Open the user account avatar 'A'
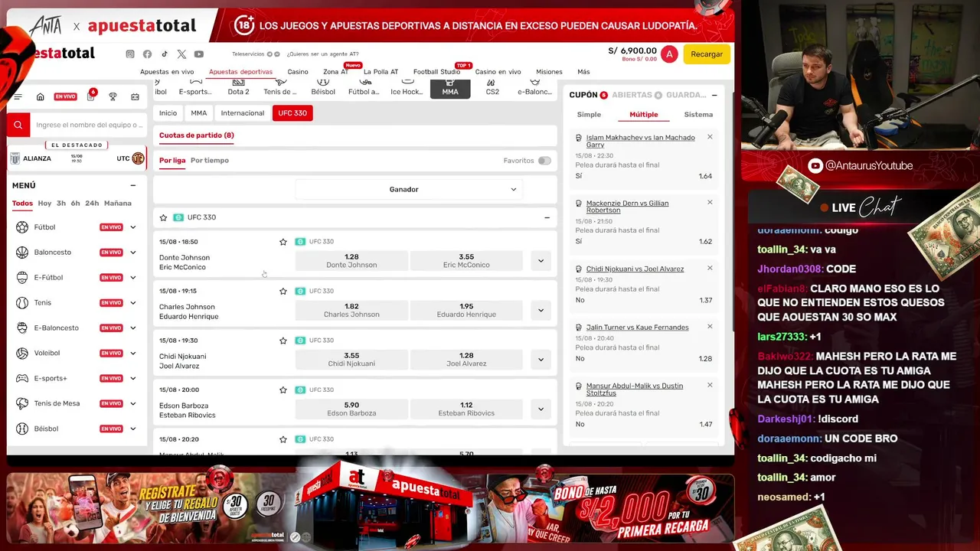This screenshot has width=980, height=551. 669,54
